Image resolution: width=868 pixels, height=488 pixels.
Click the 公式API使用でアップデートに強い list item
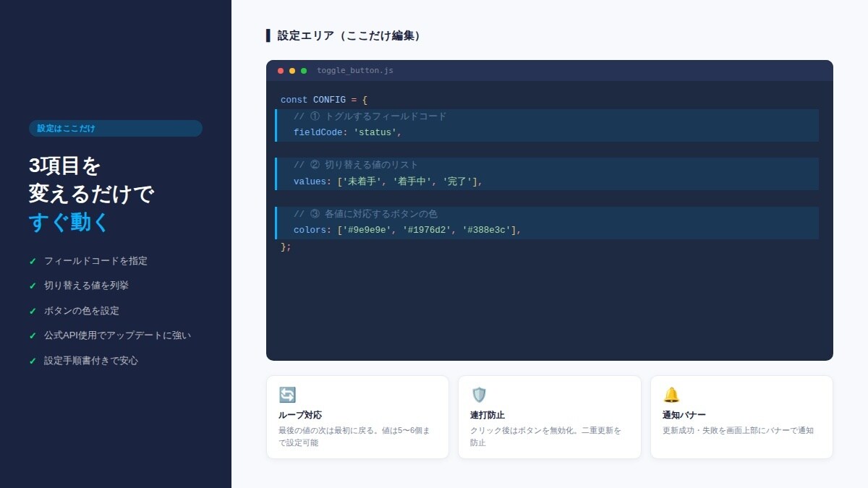click(x=117, y=335)
